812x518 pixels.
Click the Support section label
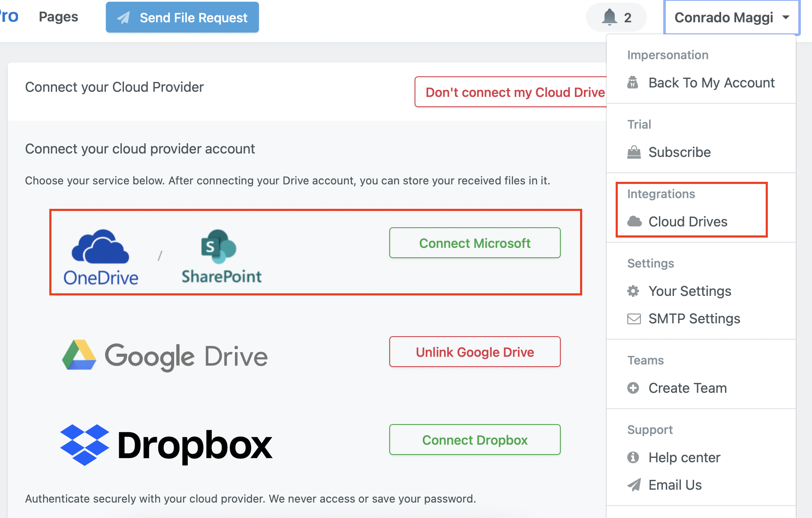(x=650, y=430)
